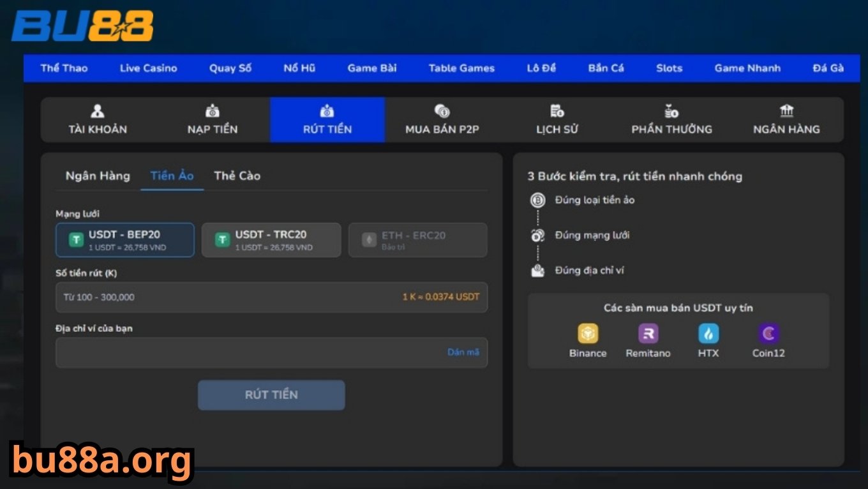Open the Remitano exchange icon

pos(648,334)
